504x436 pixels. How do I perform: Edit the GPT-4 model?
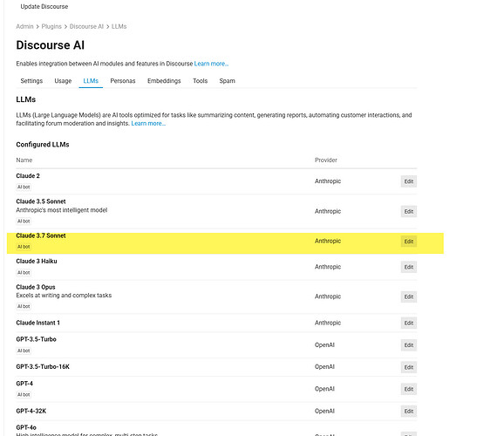tap(409, 389)
